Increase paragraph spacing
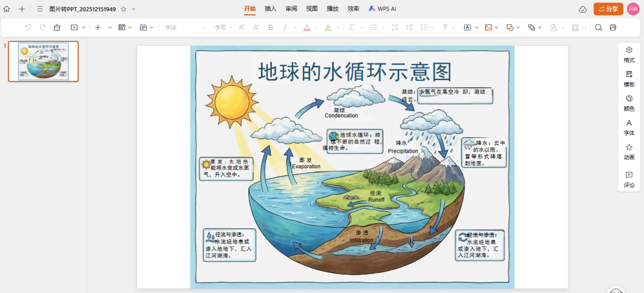 [395, 27]
